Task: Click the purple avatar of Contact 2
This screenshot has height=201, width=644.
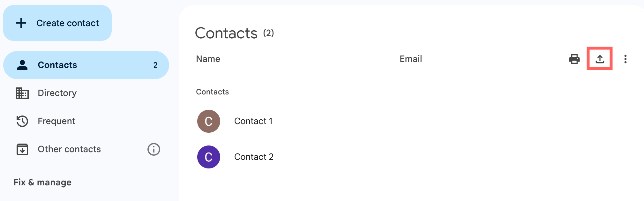Action: coord(209,157)
